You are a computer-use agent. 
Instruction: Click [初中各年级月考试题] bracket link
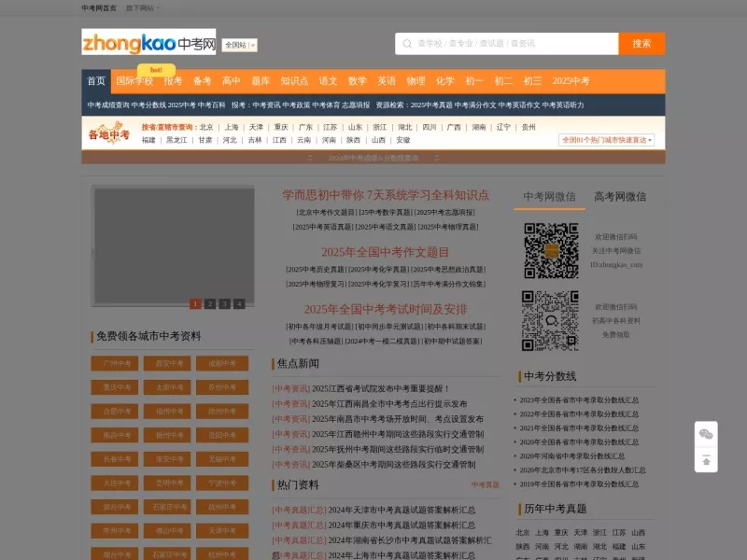tap(319, 327)
